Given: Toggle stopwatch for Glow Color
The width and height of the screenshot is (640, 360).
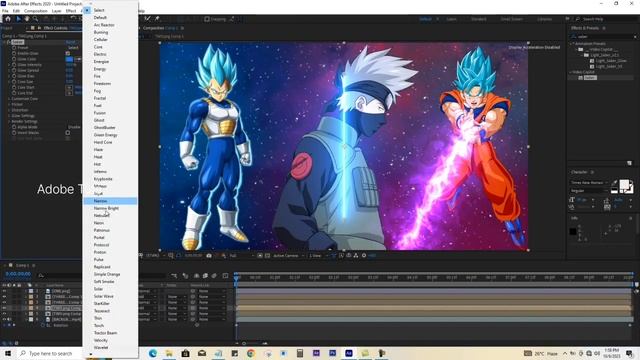Looking at the screenshot, I should (14, 59).
